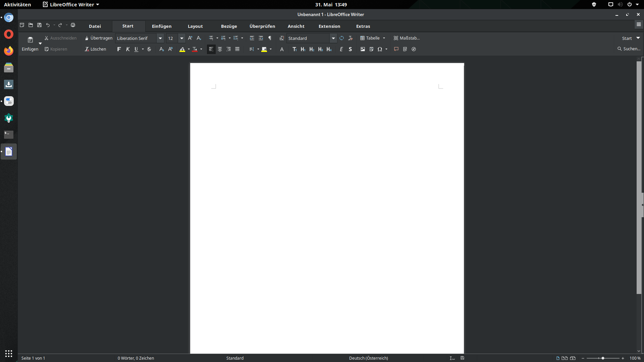Apply the Heading 1 style icon
Viewport: 644px width, 362px height.
click(303, 49)
